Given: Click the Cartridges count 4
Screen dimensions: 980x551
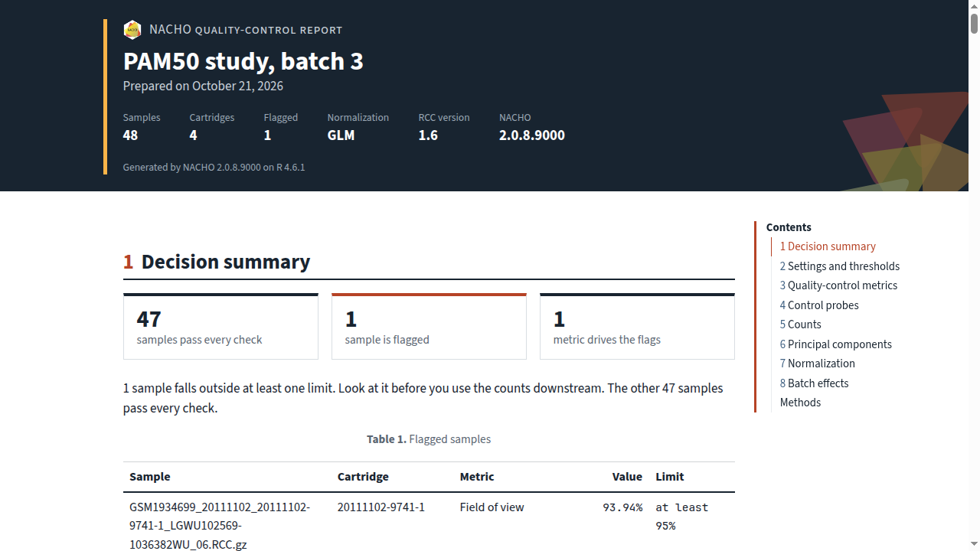Looking at the screenshot, I should (194, 135).
